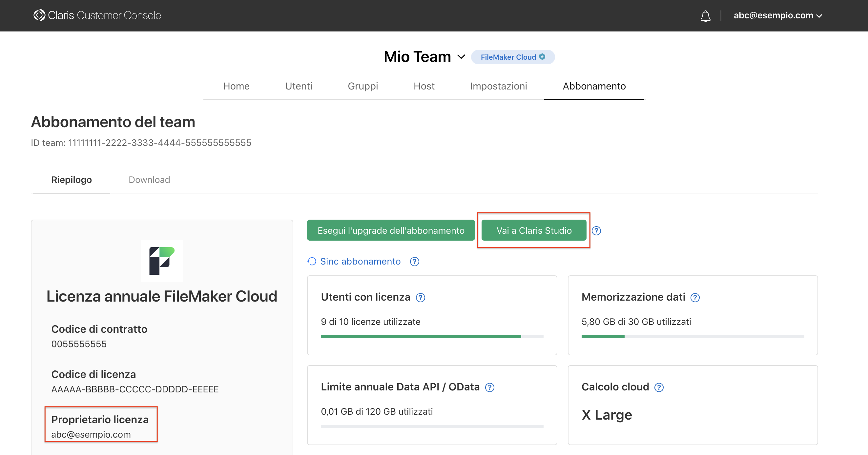Open the Impostazioni tab

pyautogui.click(x=498, y=86)
